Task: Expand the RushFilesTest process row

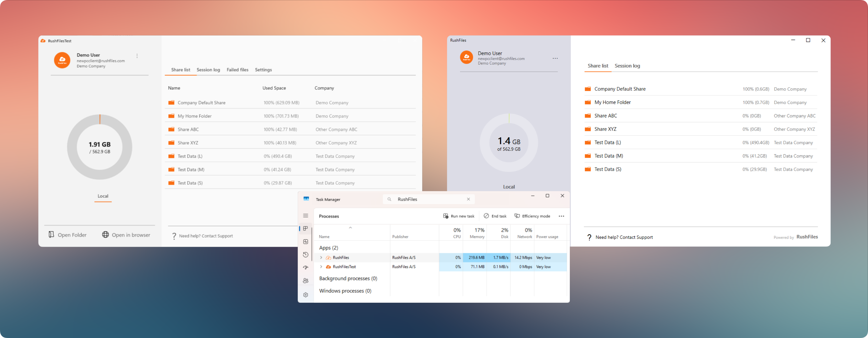Action: tap(321, 267)
